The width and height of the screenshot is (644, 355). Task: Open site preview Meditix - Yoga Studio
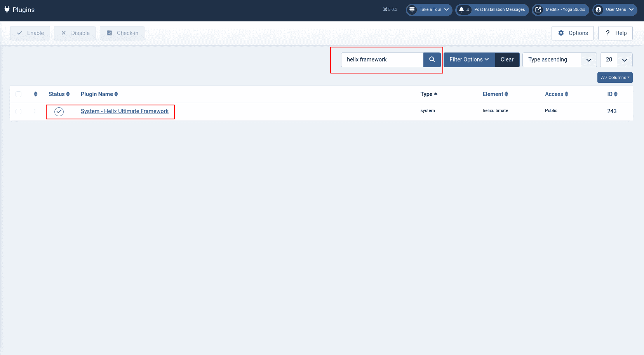coord(560,10)
